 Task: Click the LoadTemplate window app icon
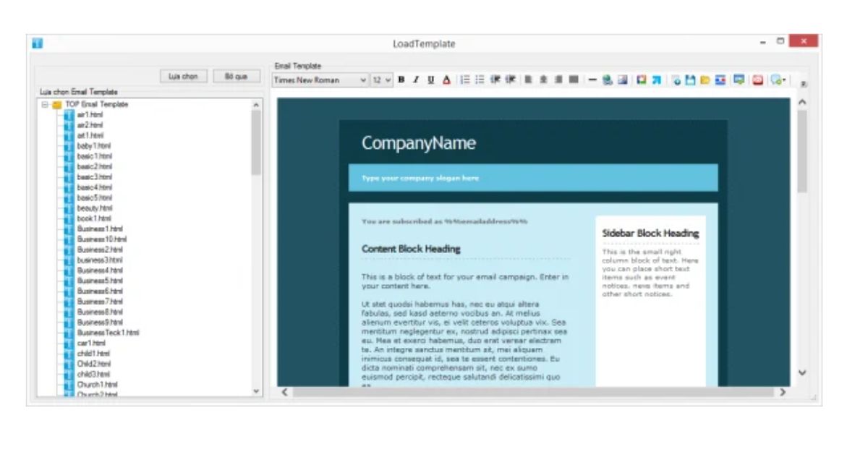[x=38, y=43]
